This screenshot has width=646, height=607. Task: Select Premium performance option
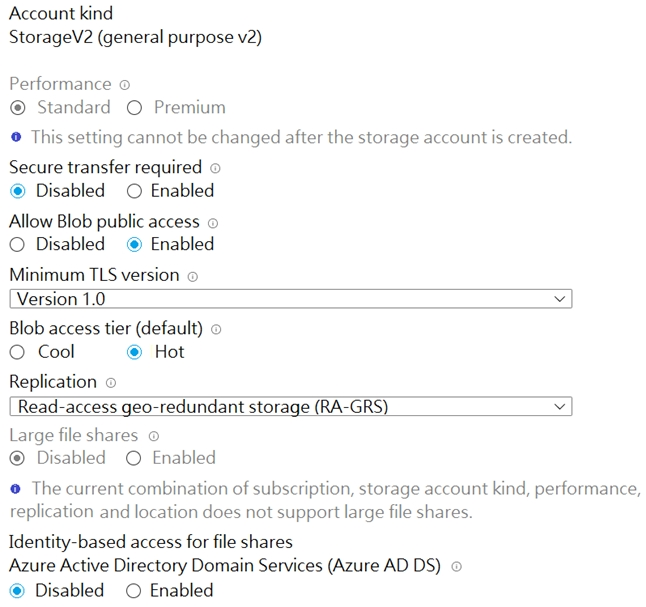coord(135,108)
